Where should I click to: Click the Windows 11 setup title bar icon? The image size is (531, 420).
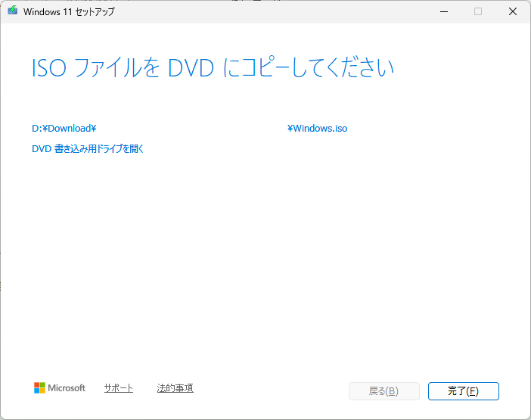tap(13, 11)
